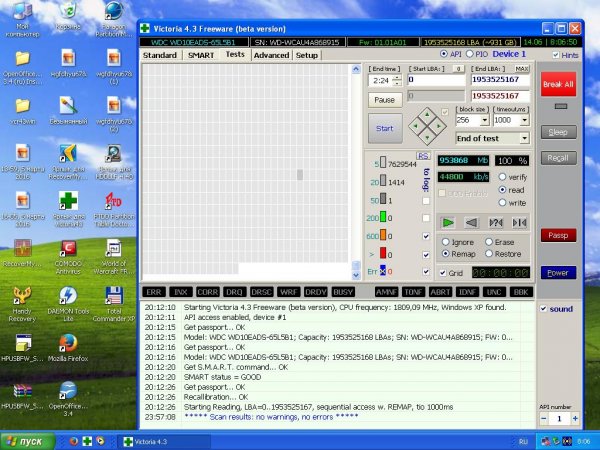Image resolution: width=600 pixels, height=450 pixels.
Task: Click the jump-to-unknown sector icon
Action: pos(496,222)
